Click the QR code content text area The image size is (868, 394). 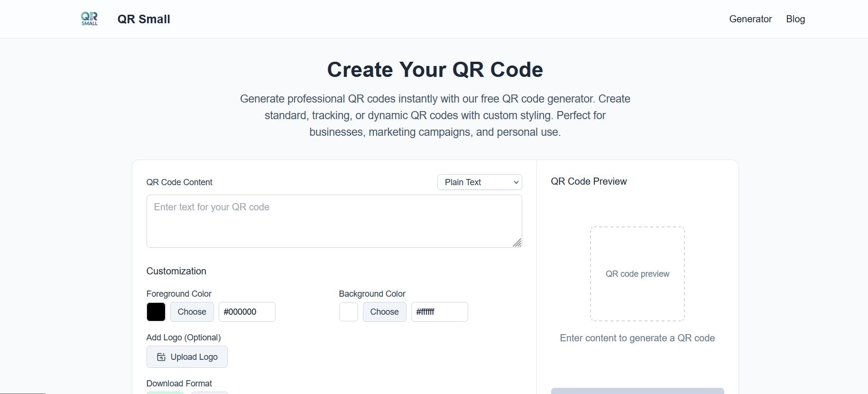point(334,221)
